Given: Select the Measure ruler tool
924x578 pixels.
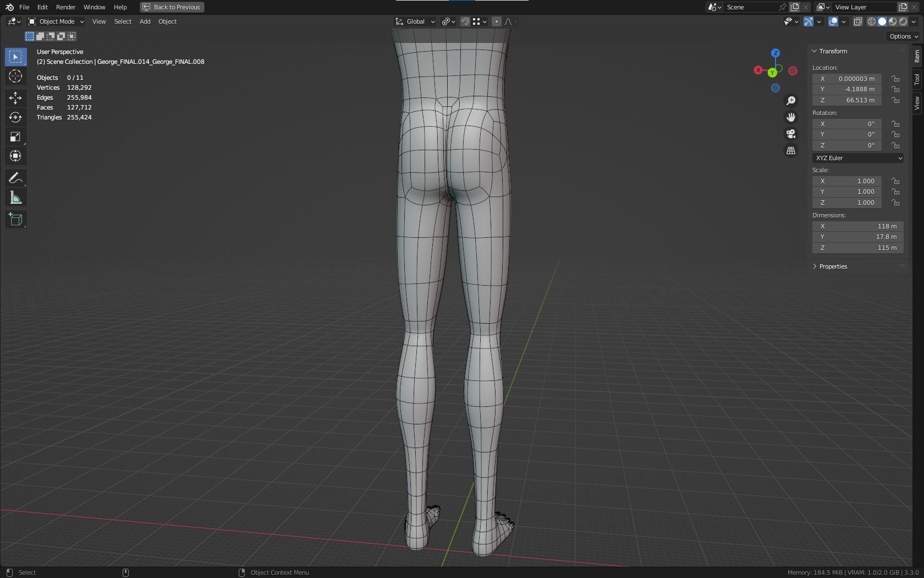Looking at the screenshot, I should pyautogui.click(x=15, y=198).
